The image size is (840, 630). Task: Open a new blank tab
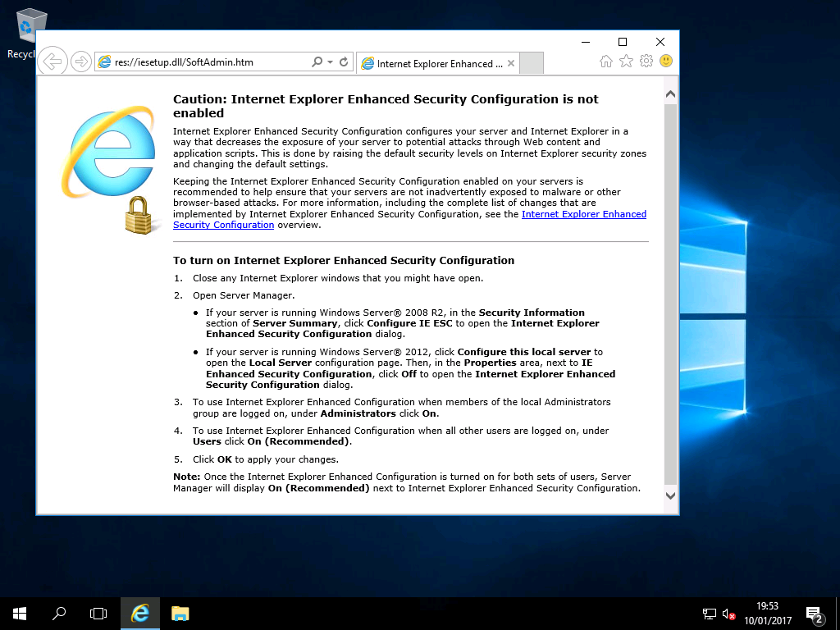pyautogui.click(x=532, y=63)
